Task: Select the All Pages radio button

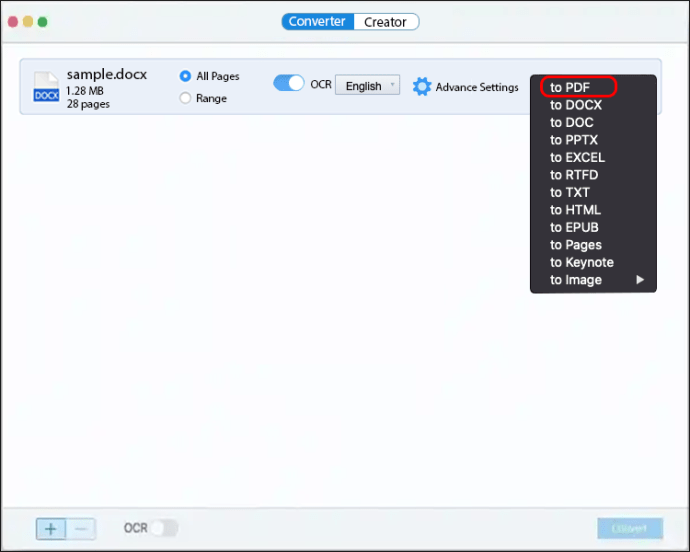Action: pyautogui.click(x=185, y=76)
